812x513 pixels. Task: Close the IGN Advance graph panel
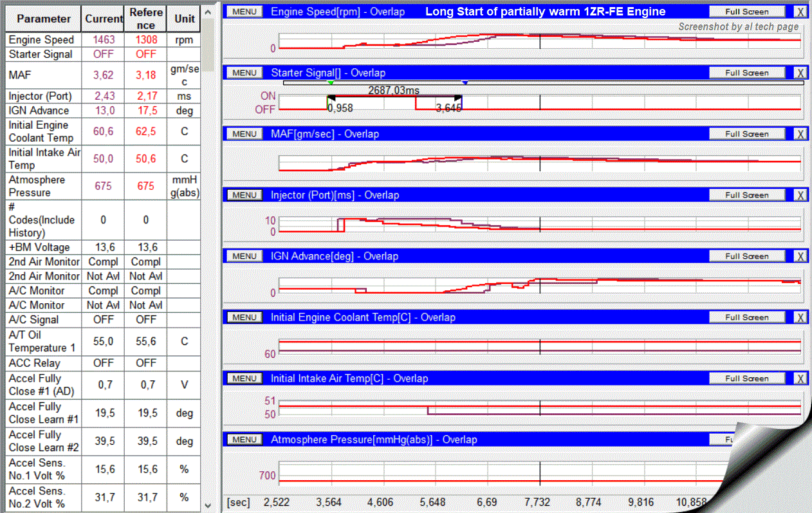point(800,256)
